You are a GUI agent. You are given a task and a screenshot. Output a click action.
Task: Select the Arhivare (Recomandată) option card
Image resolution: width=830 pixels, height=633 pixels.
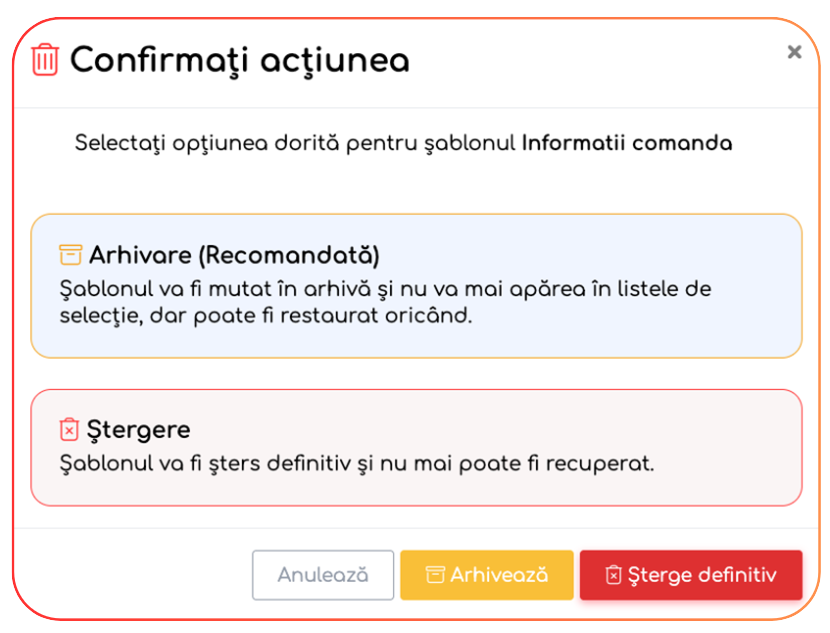[x=416, y=286]
